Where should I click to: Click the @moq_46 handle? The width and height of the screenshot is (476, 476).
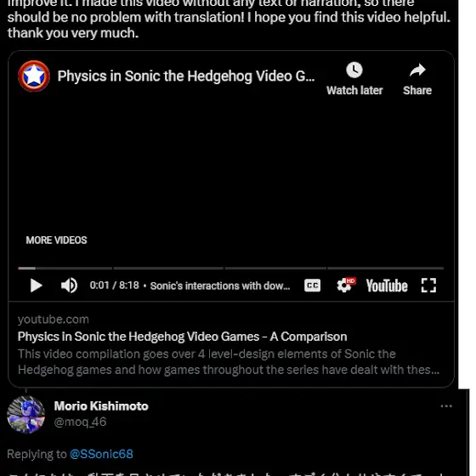coord(80,422)
